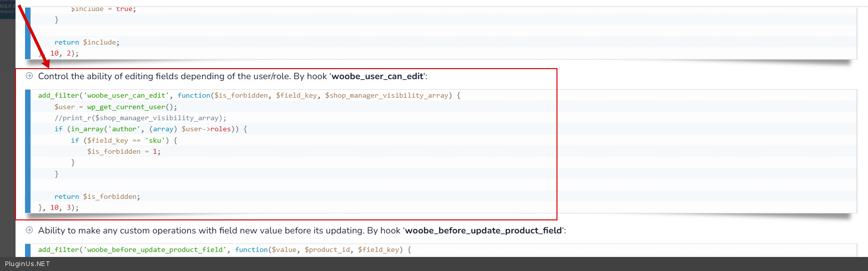Click the bold 'woobe_user_can_edit' hook name in heading
The height and width of the screenshot is (271, 868).
coord(378,76)
